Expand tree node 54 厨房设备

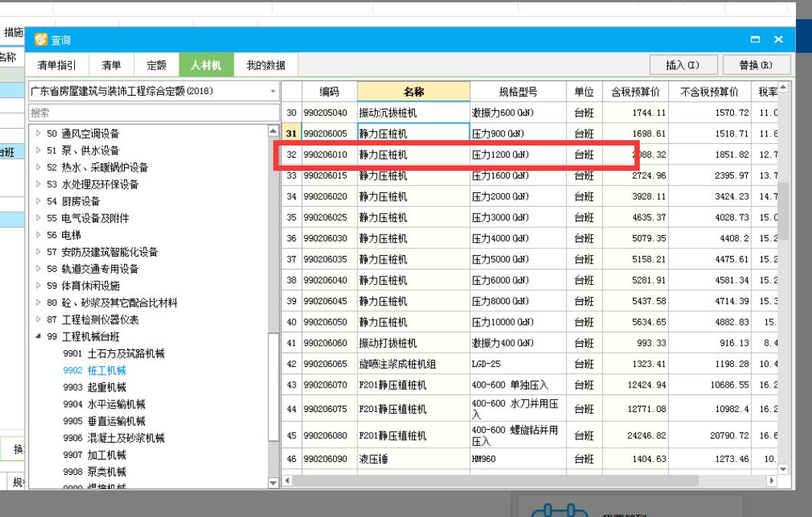pos(38,201)
